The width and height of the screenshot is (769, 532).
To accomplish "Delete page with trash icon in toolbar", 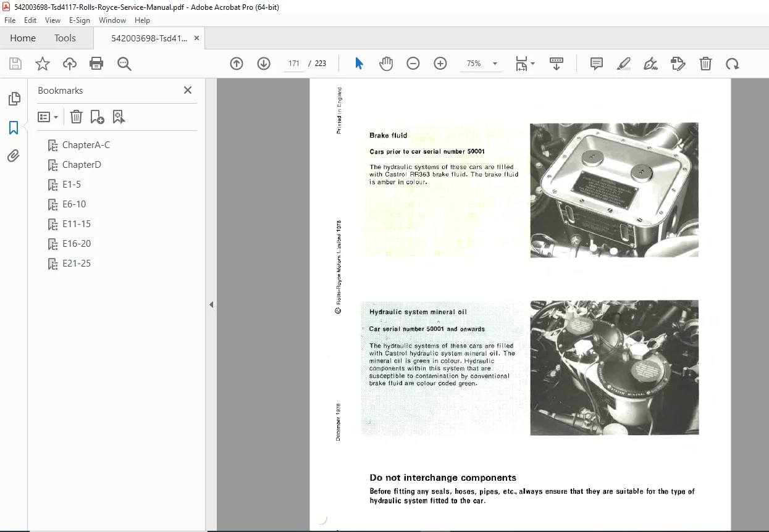I will pos(705,64).
